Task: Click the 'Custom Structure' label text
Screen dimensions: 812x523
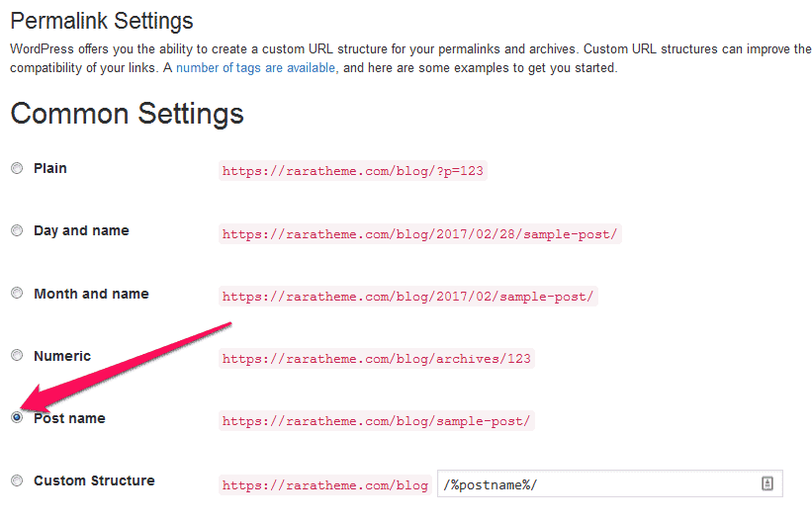Action: point(94,481)
